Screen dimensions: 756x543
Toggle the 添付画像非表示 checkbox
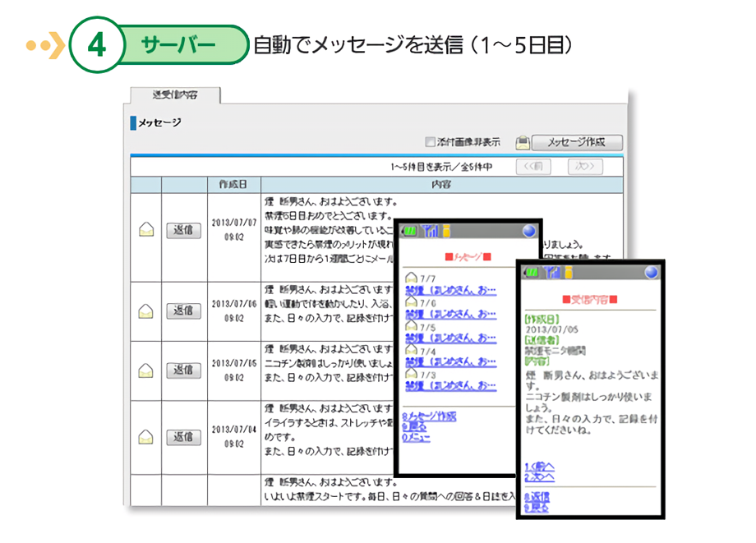tap(430, 142)
